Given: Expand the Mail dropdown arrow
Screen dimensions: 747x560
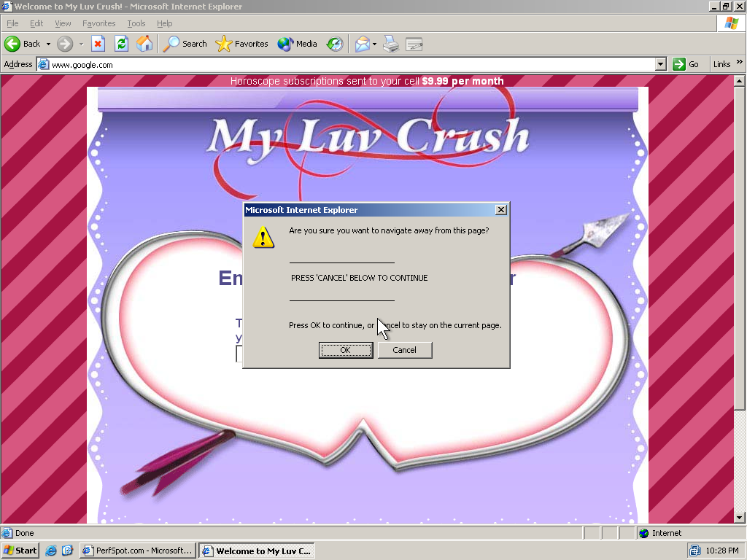Looking at the screenshot, I should (x=374, y=44).
